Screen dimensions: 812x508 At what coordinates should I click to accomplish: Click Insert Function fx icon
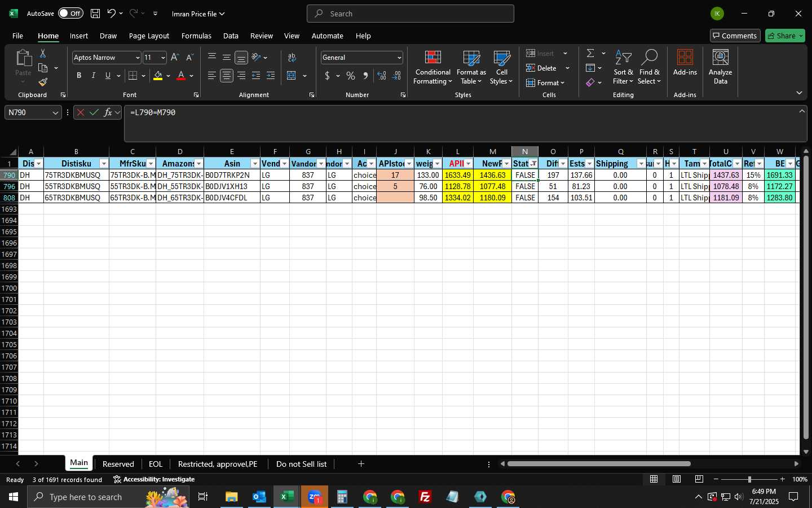[x=108, y=112]
